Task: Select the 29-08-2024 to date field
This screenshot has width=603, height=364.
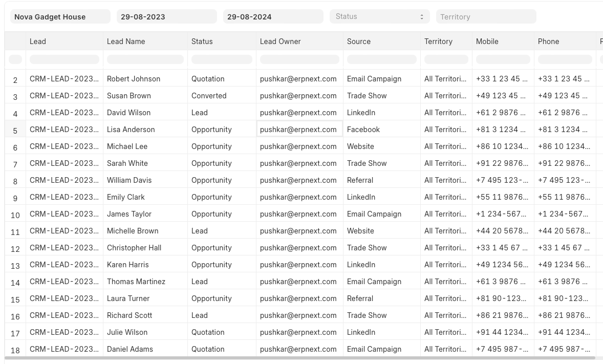Action: (273, 16)
